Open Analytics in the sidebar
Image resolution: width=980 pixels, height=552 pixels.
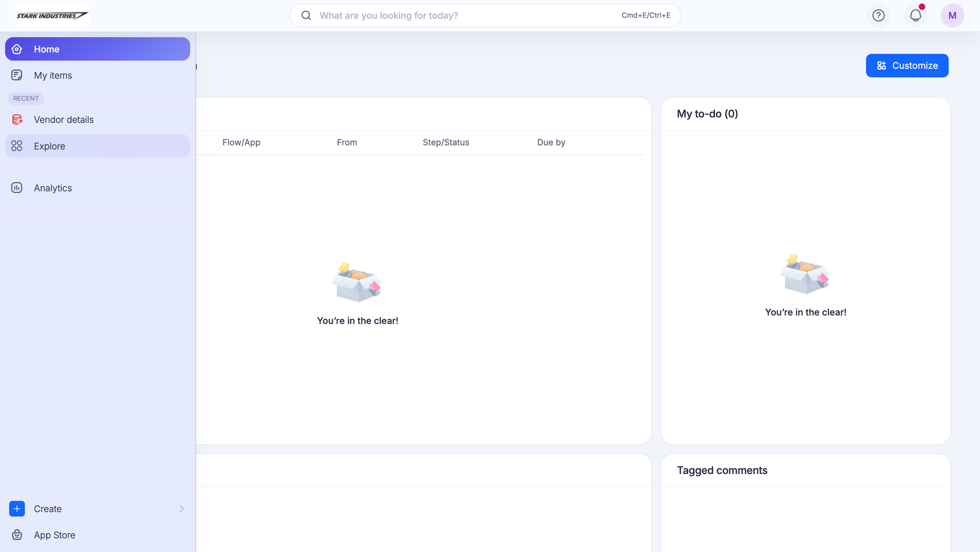tap(97, 188)
